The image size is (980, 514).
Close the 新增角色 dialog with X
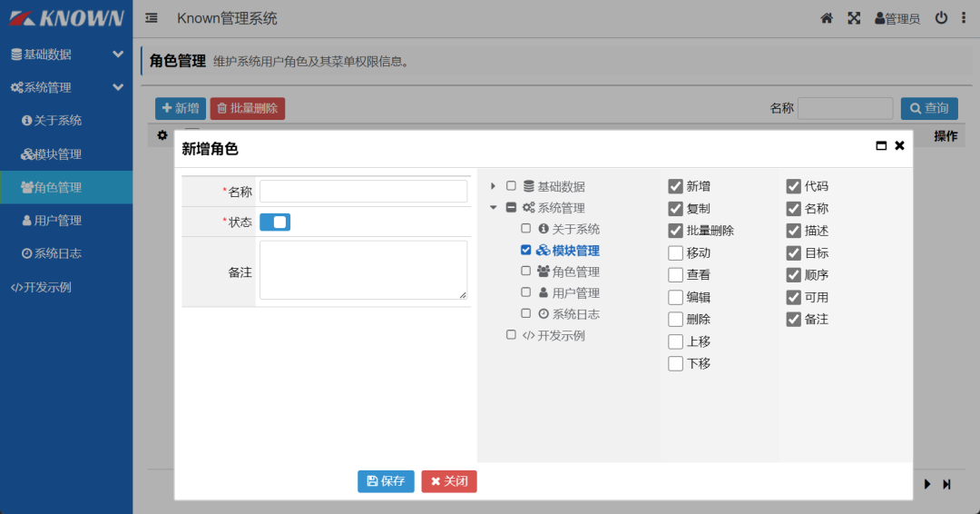(899, 145)
